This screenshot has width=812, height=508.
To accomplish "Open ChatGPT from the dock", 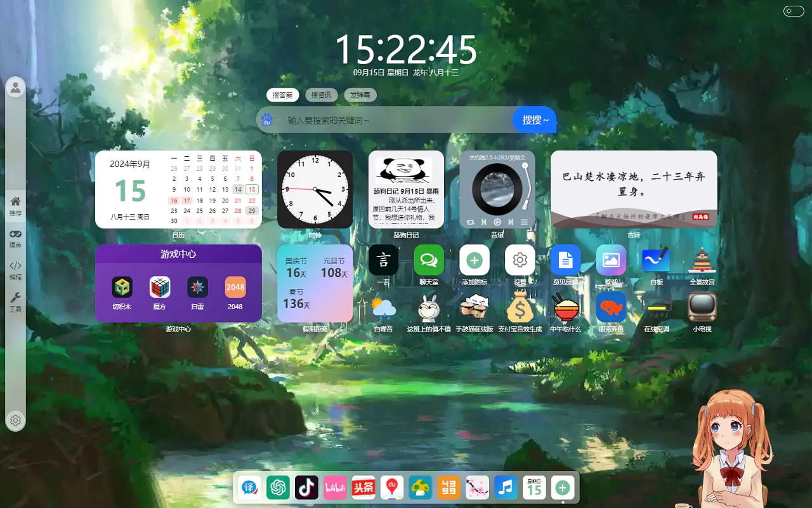I will [278, 488].
